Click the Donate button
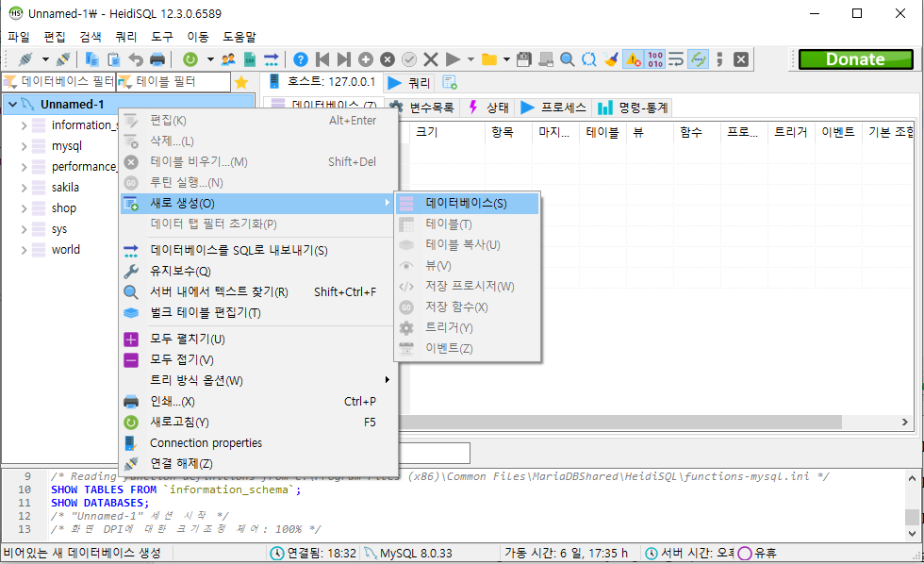The width and height of the screenshot is (924, 564). (x=856, y=59)
